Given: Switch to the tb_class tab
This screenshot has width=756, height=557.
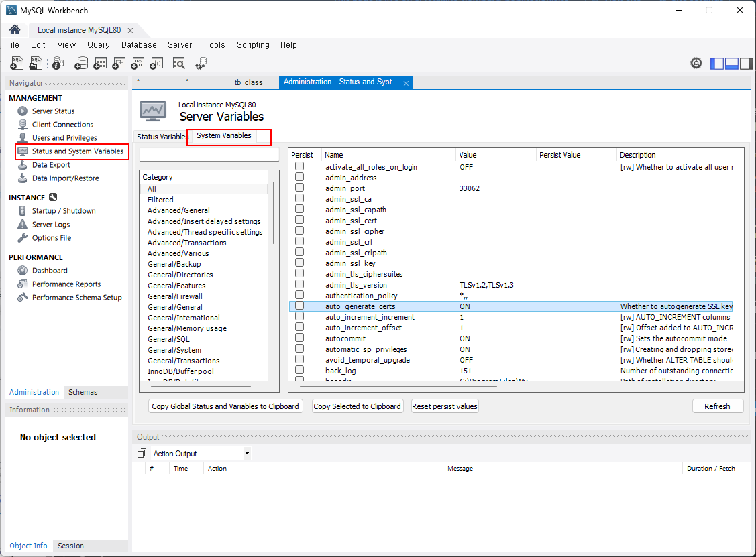Looking at the screenshot, I should point(248,82).
